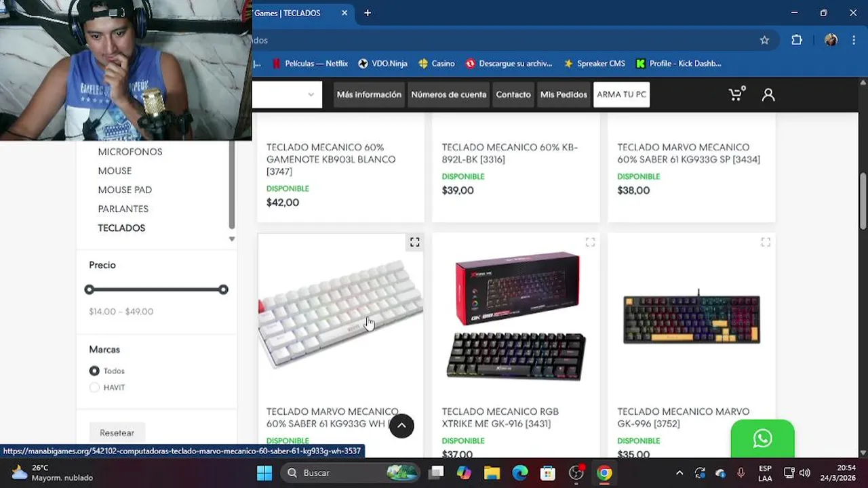
Task: Click the round back-to-top arrow button
Action: point(401,426)
